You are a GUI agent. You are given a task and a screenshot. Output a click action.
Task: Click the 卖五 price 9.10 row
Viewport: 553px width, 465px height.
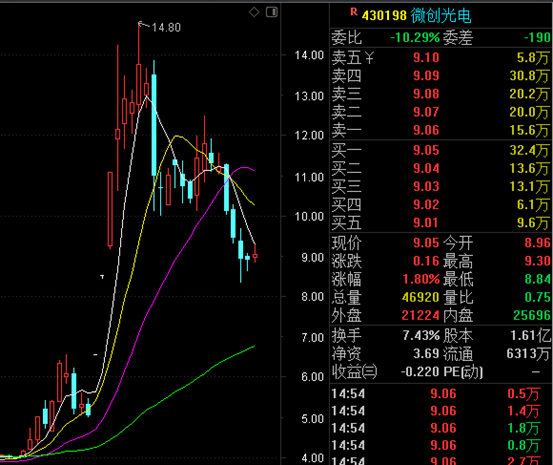[441, 58]
